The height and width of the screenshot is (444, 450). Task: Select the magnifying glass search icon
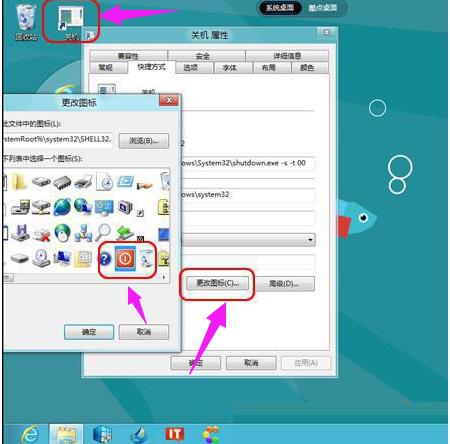tap(103, 232)
